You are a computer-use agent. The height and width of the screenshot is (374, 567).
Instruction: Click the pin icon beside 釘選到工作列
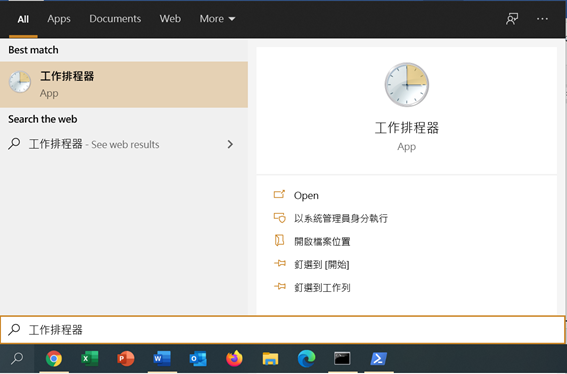tap(280, 287)
